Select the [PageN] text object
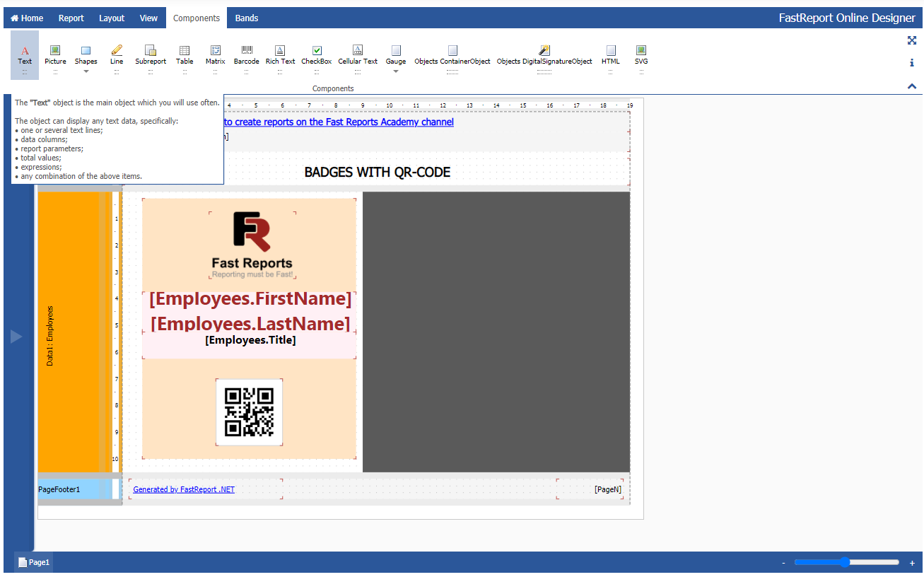This screenshot has width=924, height=577. (x=608, y=489)
